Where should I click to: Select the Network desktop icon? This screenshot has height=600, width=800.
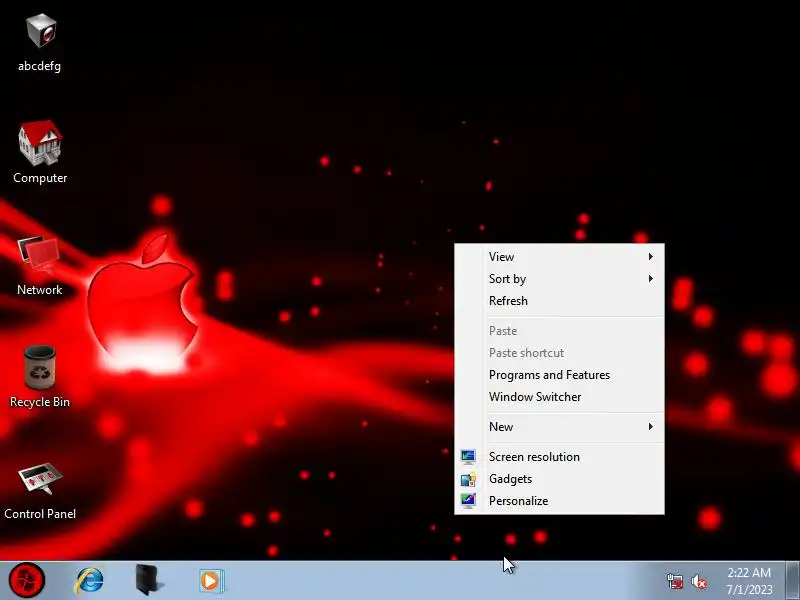click(40, 266)
